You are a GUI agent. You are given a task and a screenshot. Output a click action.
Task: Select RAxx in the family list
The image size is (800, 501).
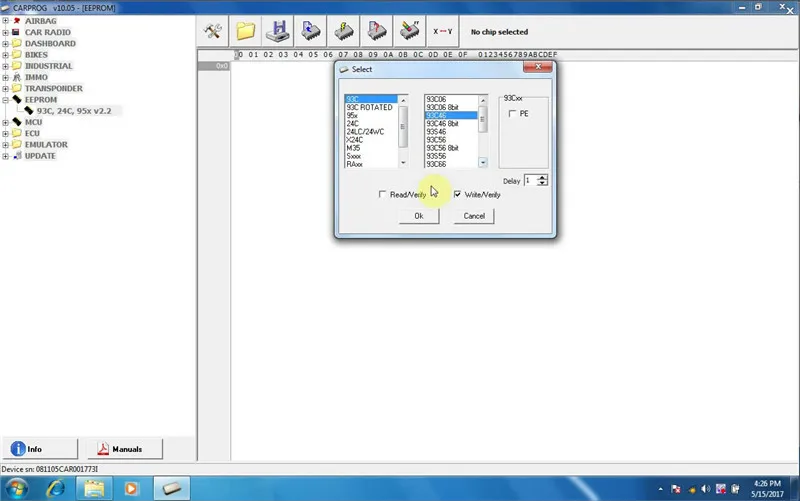(x=355, y=164)
